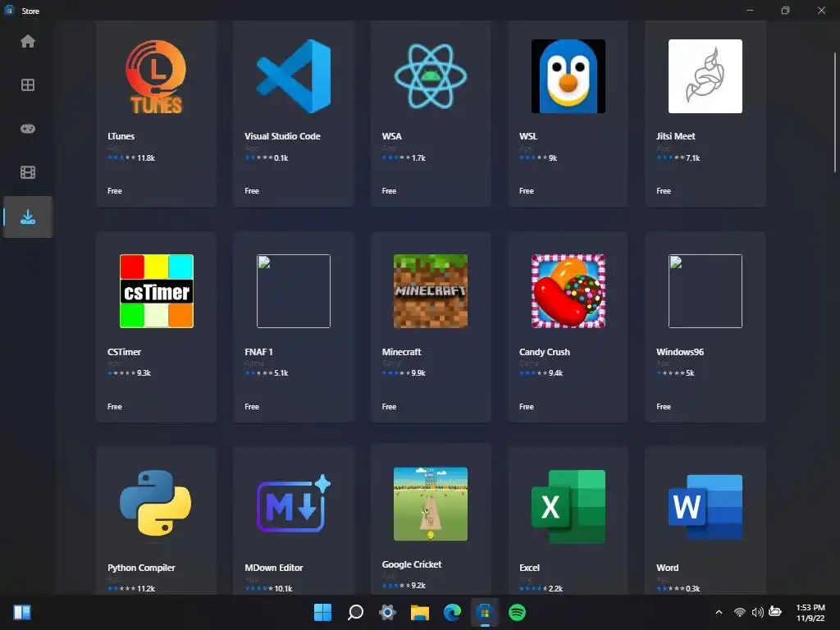Open the Home section in Store sidebar

28,41
